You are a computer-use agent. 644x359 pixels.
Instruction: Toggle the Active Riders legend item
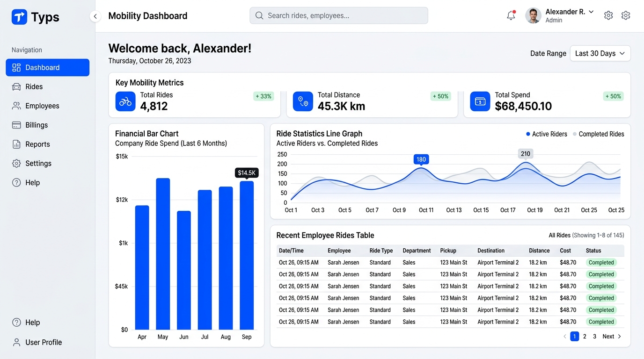546,134
